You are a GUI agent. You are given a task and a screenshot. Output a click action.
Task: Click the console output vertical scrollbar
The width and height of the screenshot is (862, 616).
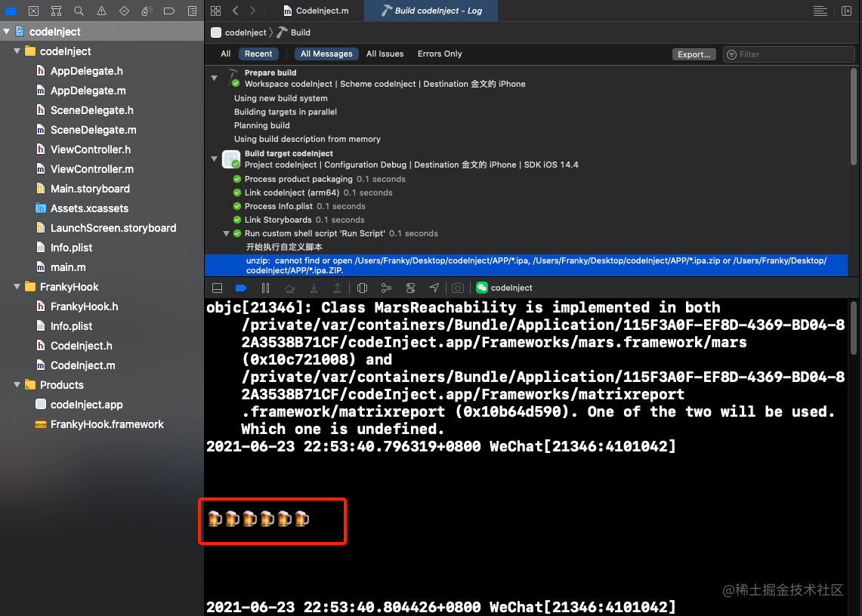[x=853, y=328]
